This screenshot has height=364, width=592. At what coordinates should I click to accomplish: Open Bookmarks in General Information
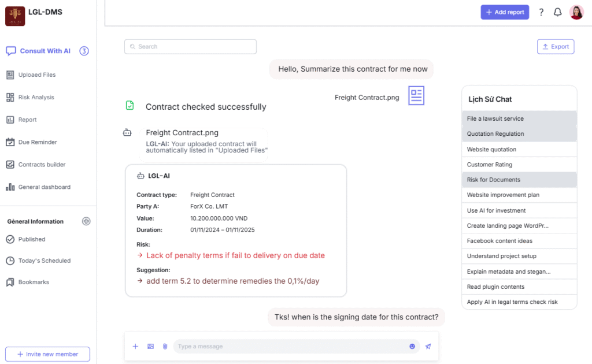click(34, 283)
